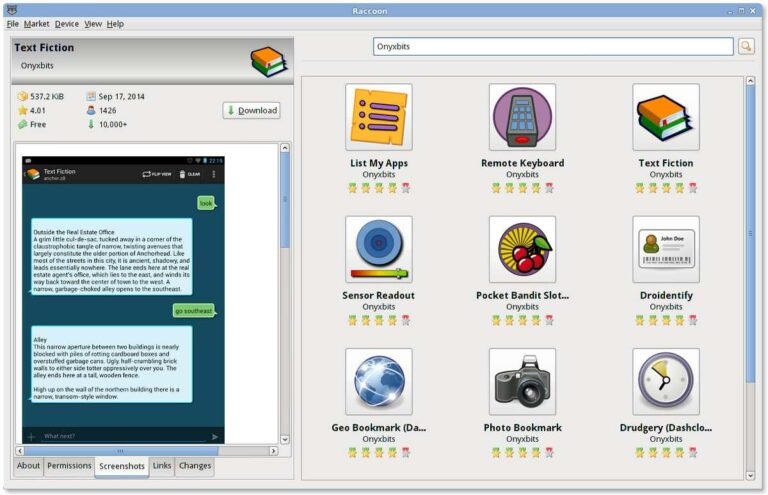The height and width of the screenshot is (495, 768).
Task: Click the Text Fiction phone screenshot
Action: tap(123, 300)
